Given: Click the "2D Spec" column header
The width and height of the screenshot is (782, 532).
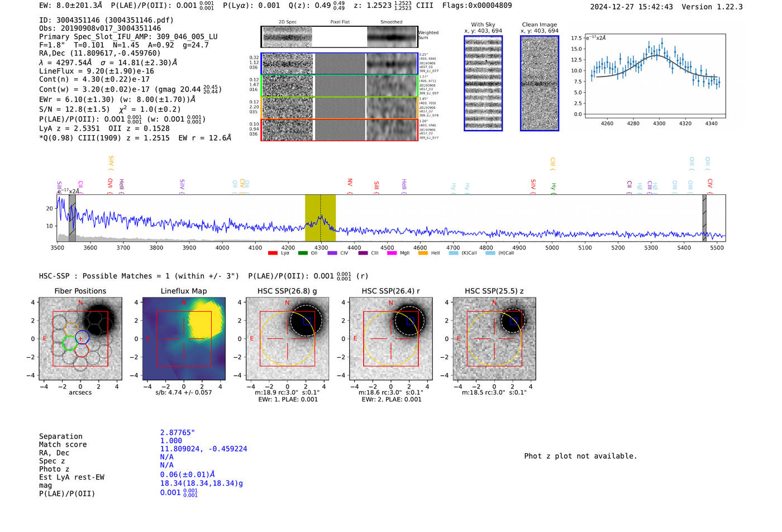Looking at the screenshot, I should point(288,22).
